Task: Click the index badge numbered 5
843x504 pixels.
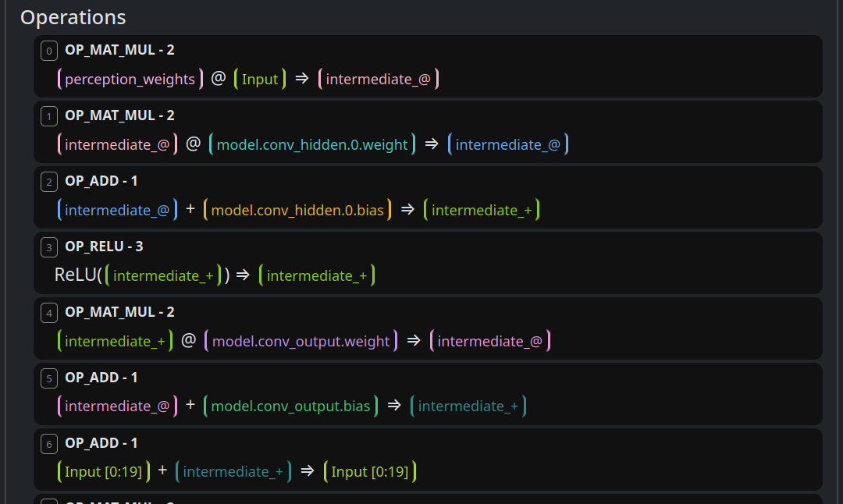Action: 49,378
